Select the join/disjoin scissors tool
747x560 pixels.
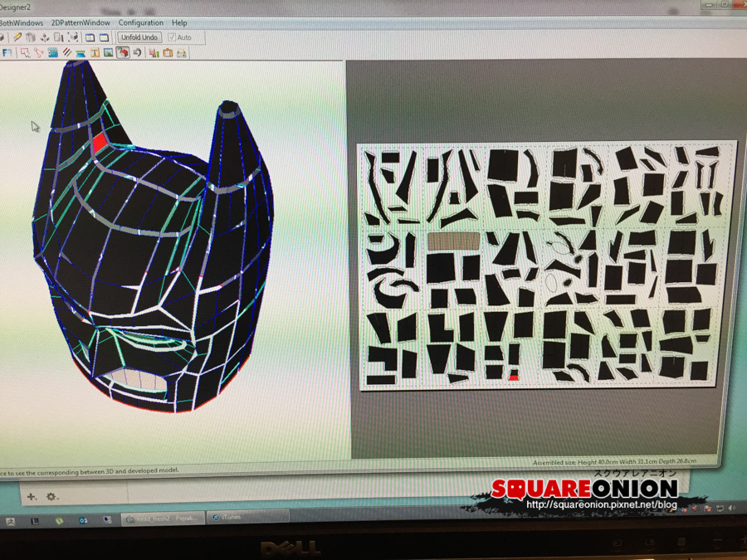pyautogui.click(x=38, y=53)
